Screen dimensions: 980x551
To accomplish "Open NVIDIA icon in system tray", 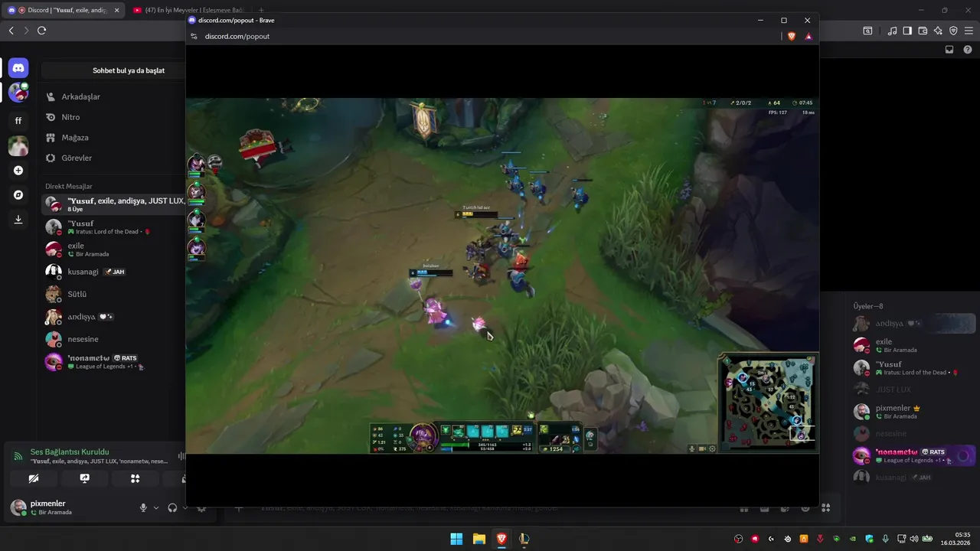I will pos(853,539).
